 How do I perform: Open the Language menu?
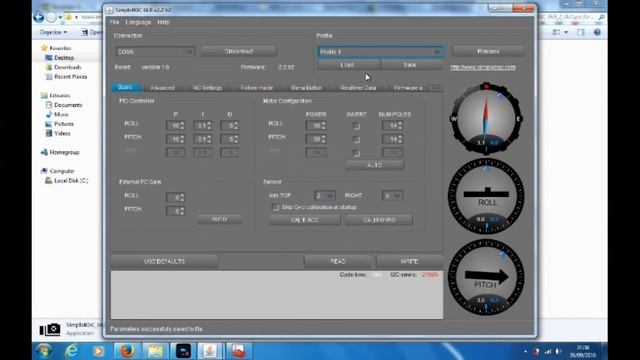pyautogui.click(x=138, y=22)
